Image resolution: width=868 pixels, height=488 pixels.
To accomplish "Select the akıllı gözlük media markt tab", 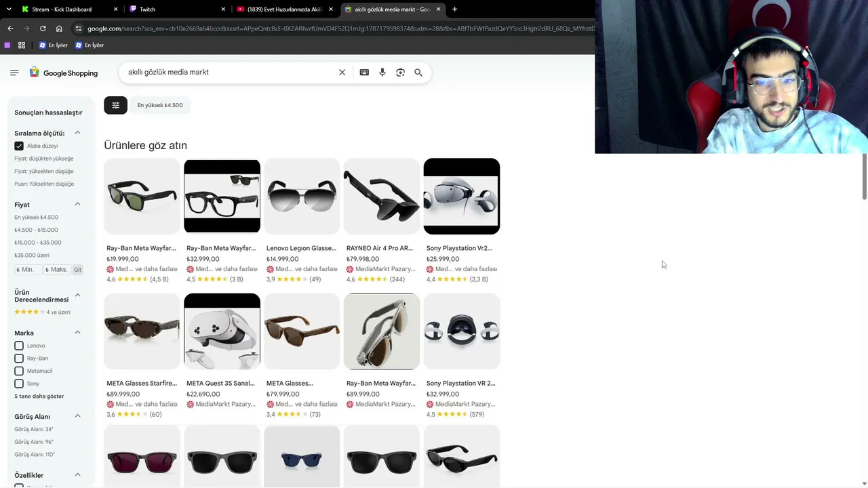I will [x=393, y=9].
